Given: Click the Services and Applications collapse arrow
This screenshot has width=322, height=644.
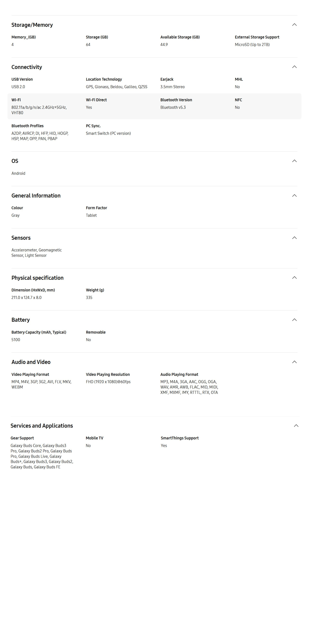Looking at the screenshot, I should (296, 425).
